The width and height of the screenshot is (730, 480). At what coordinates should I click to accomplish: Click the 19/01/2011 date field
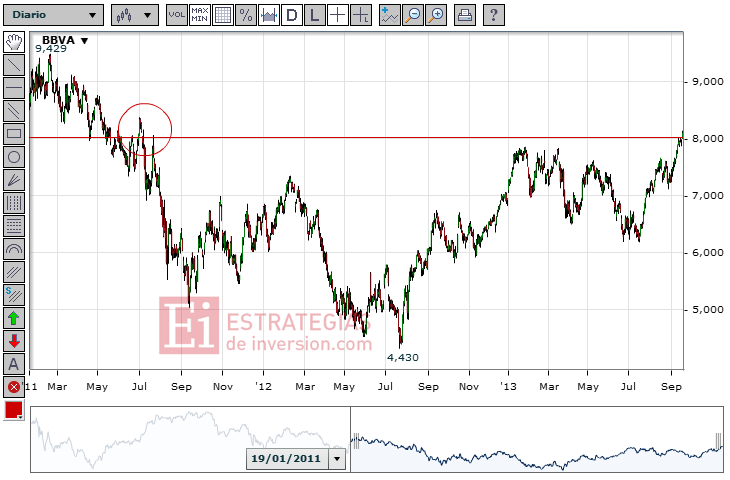(287, 459)
